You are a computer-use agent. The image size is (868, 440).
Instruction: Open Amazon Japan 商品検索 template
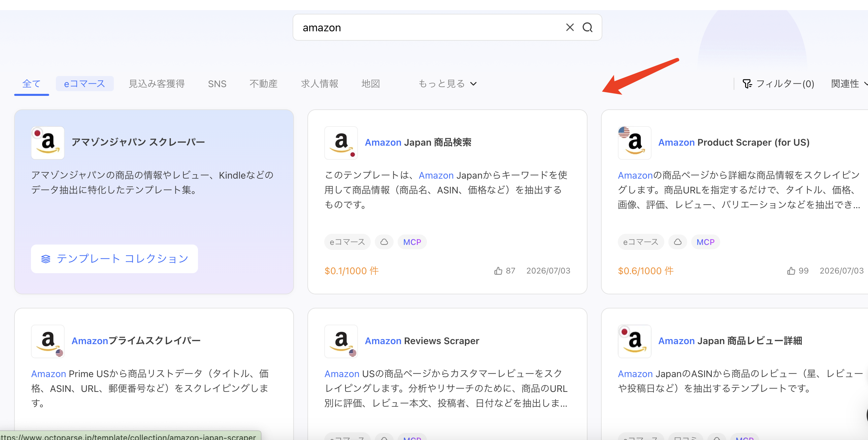tap(418, 142)
